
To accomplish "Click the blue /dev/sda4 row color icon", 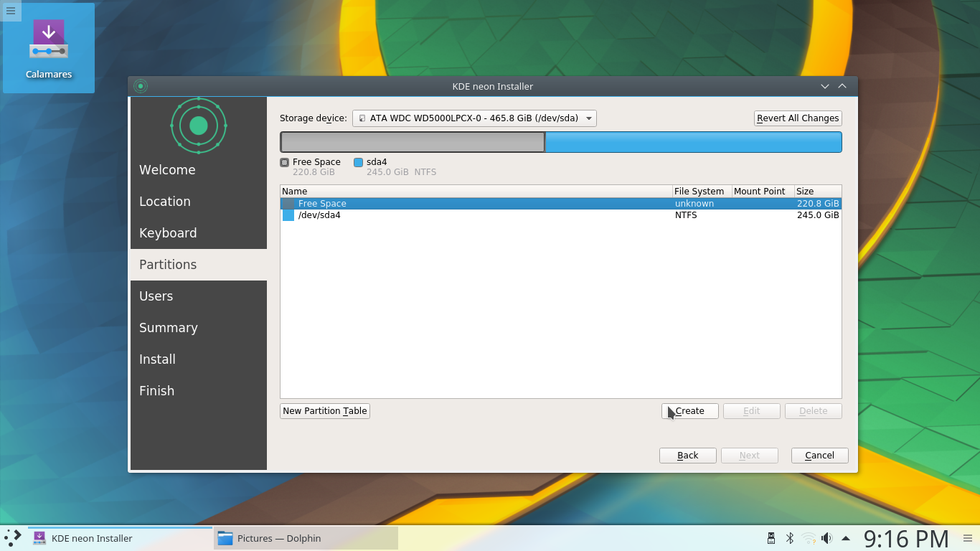I will tap(288, 215).
